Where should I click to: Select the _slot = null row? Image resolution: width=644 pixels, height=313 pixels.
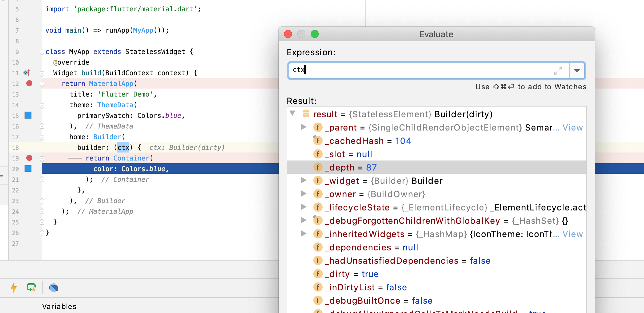tap(436, 154)
